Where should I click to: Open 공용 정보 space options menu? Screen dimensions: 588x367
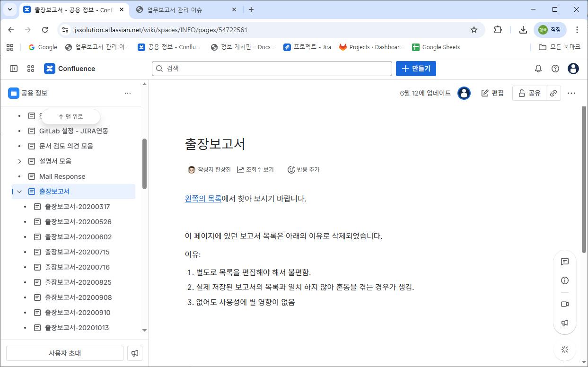128,93
